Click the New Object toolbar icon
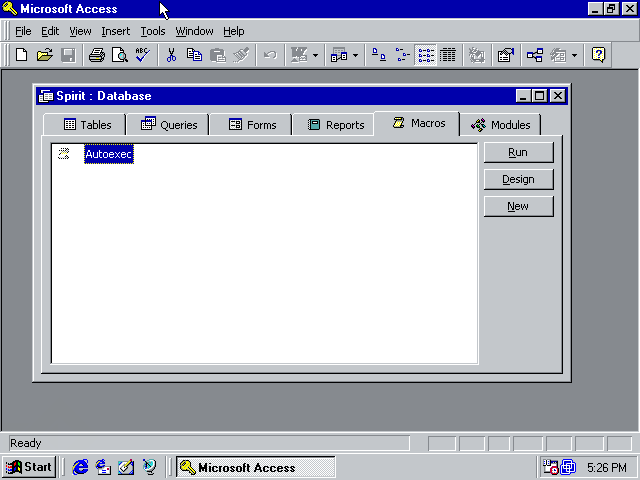This screenshot has width=640, height=480. [558, 55]
